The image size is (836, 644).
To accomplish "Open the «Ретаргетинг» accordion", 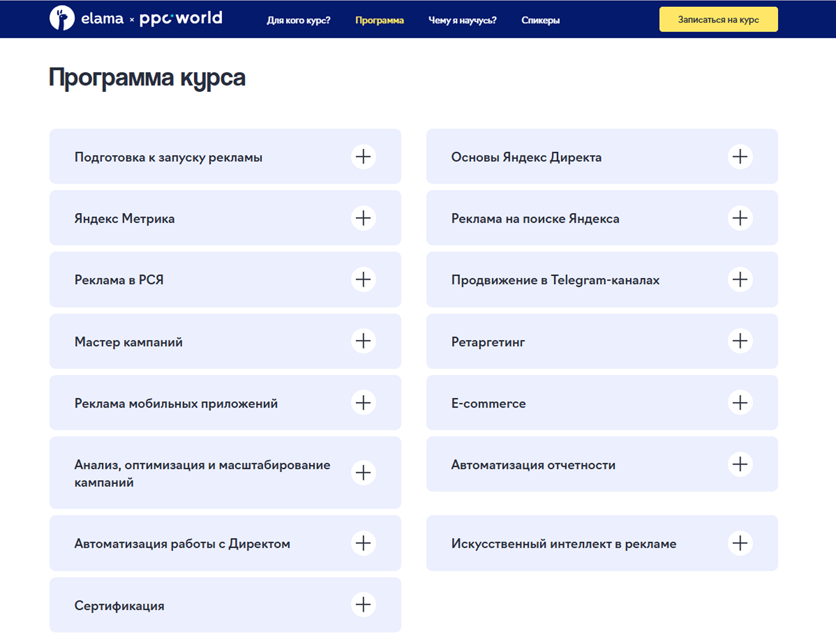I will coord(740,341).
